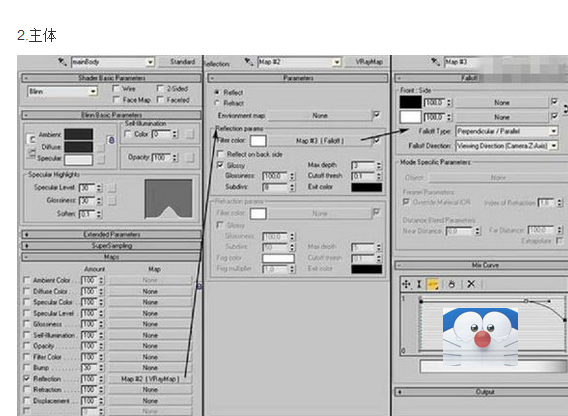The image size is (568, 416).
Task: Click Diffuse color swatch
Action: [79, 147]
